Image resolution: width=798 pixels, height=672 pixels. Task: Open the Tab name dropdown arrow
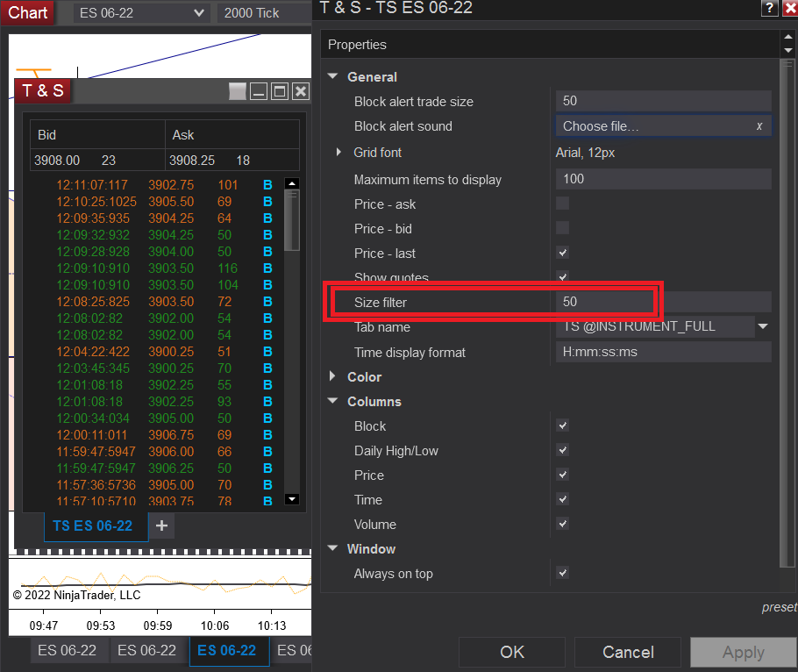point(763,326)
